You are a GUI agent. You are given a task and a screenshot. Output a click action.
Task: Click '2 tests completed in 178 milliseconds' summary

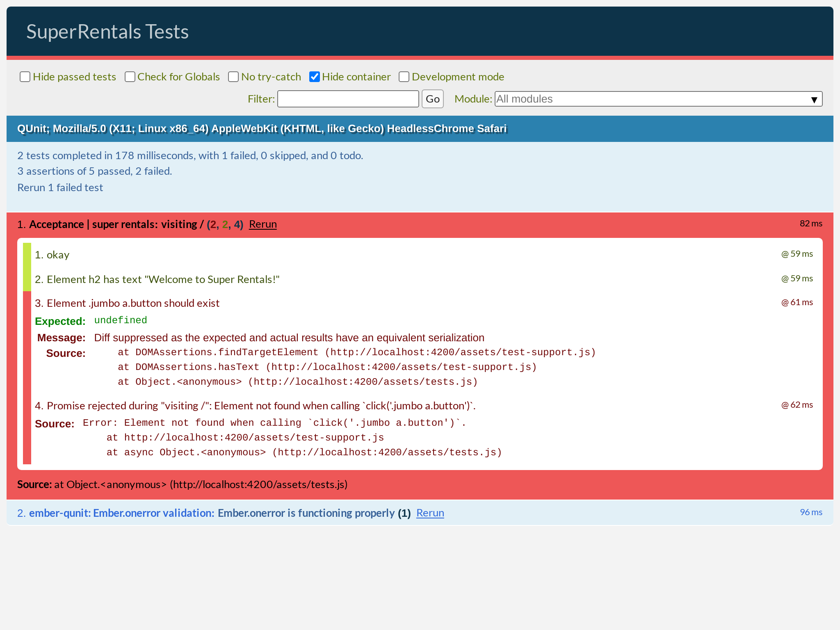click(x=190, y=155)
